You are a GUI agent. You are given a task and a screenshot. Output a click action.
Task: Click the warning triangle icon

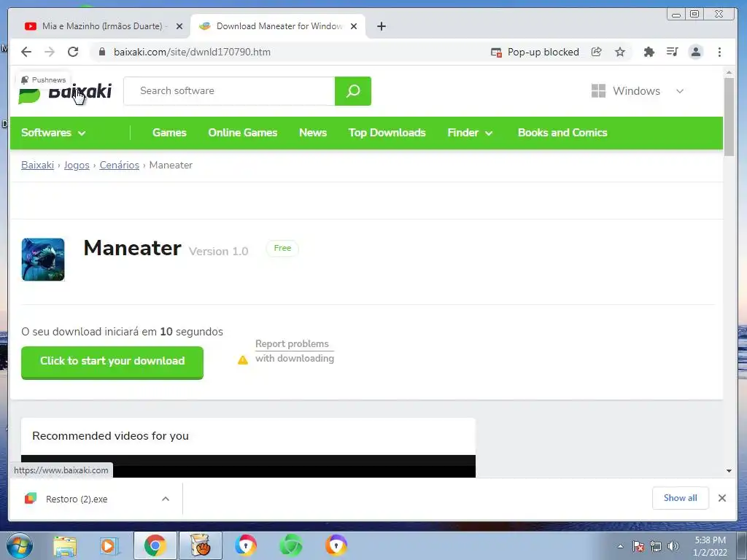pos(243,360)
